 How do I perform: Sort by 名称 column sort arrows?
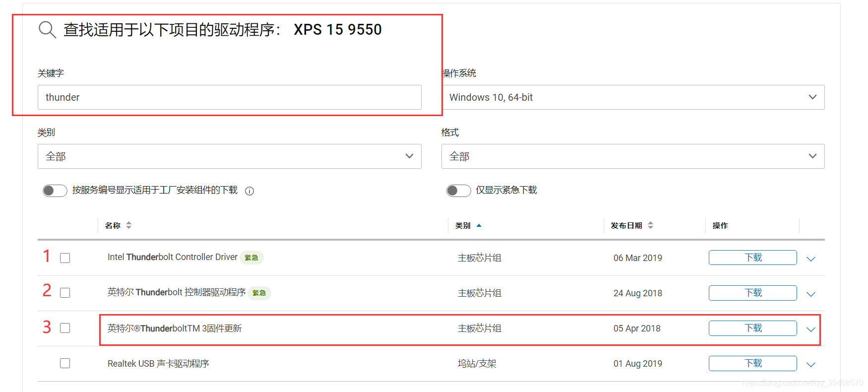[x=129, y=225]
